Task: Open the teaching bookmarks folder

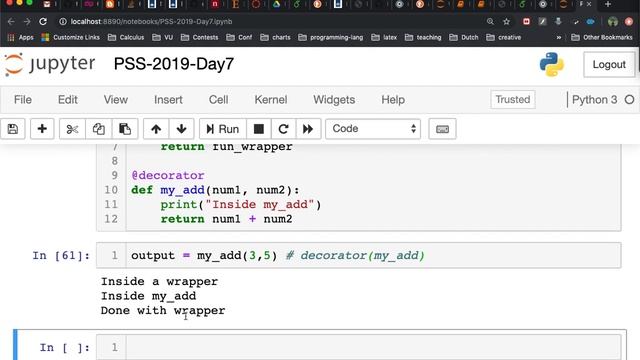Action: (x=423, y=38)
